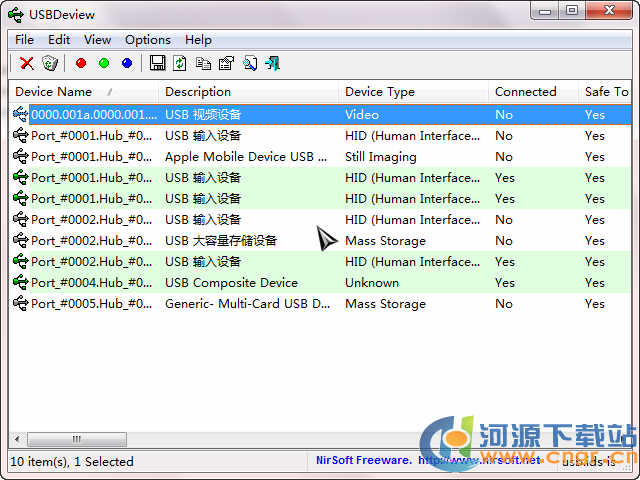The image size is (640, 480).
Task: Open the Help menu
Action: (x=198, y=40)
